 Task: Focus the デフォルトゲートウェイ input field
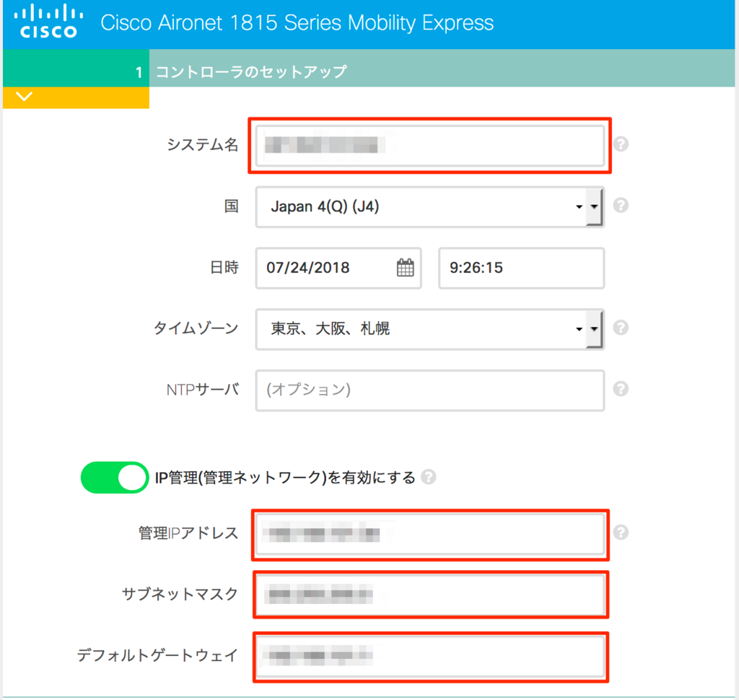430,657
